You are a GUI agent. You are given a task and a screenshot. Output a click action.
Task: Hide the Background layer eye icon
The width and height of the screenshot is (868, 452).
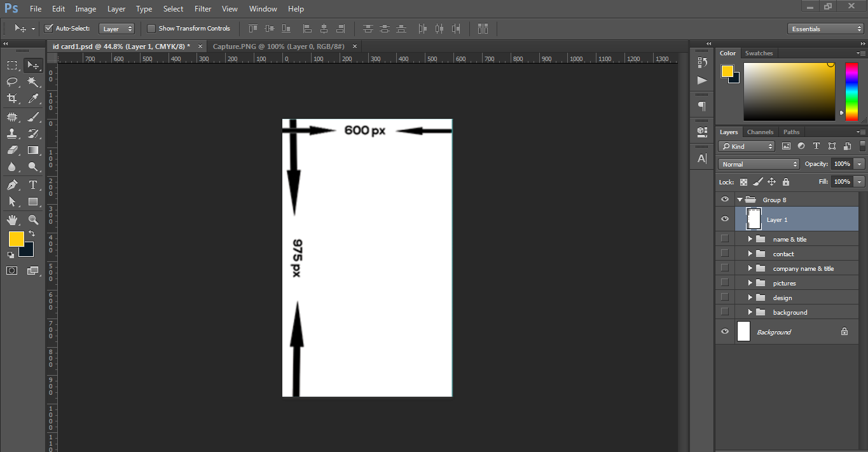coord(725,332)
